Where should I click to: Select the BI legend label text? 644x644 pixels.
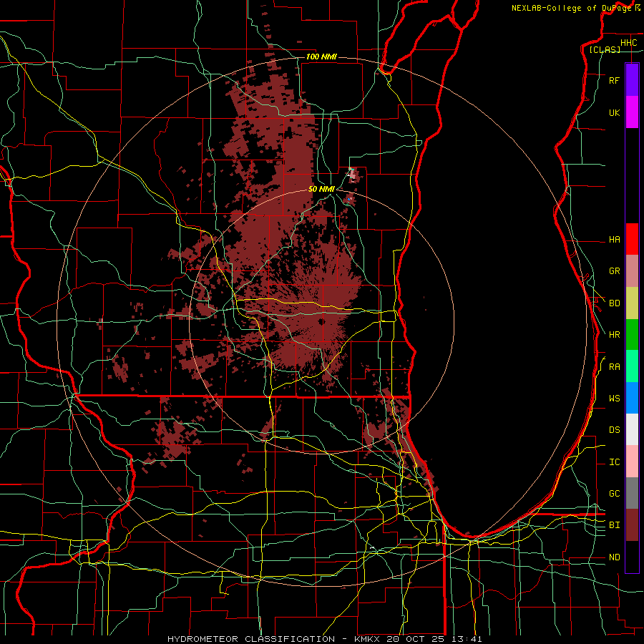[x=614, y=525]
